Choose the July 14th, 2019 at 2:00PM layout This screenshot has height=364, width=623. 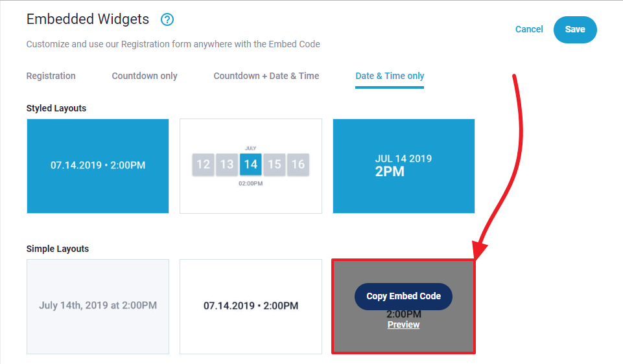tap(98, 306)
